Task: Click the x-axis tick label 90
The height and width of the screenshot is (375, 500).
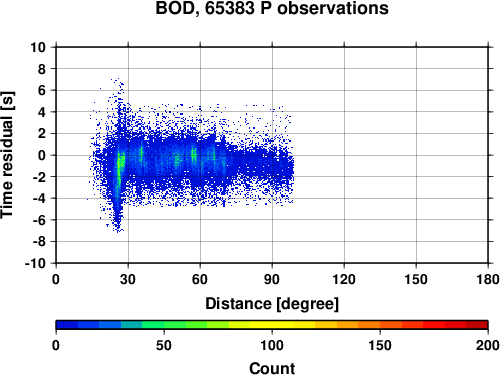Action: (x=272, y=279)
